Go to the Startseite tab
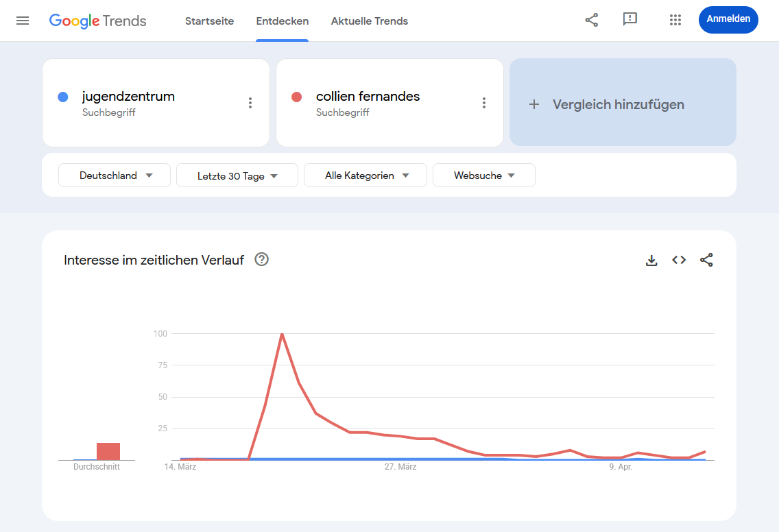Viewport: 779px width, 532px height. [210, 21]
